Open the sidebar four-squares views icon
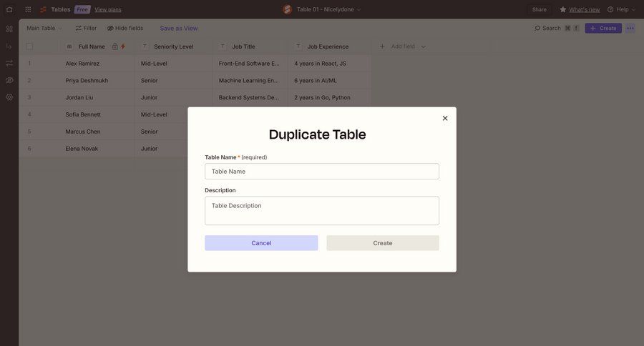 pyautogui.click(x=9, y=29)
